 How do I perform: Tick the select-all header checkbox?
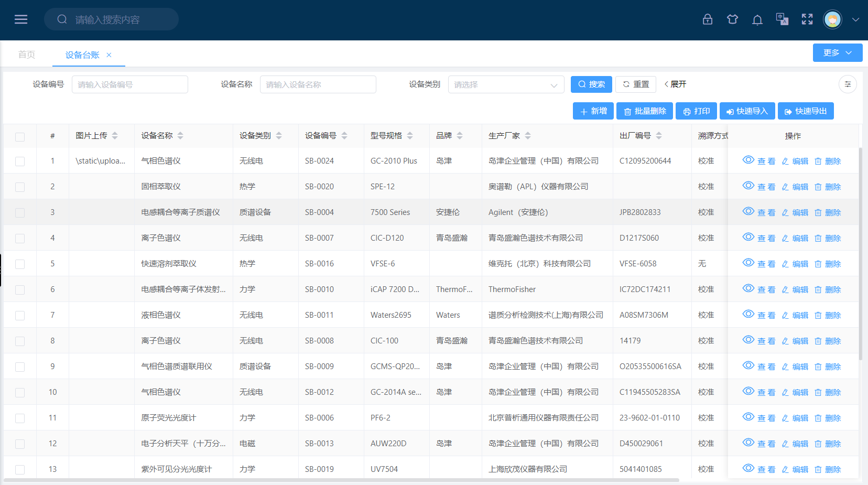click(20, 137)
